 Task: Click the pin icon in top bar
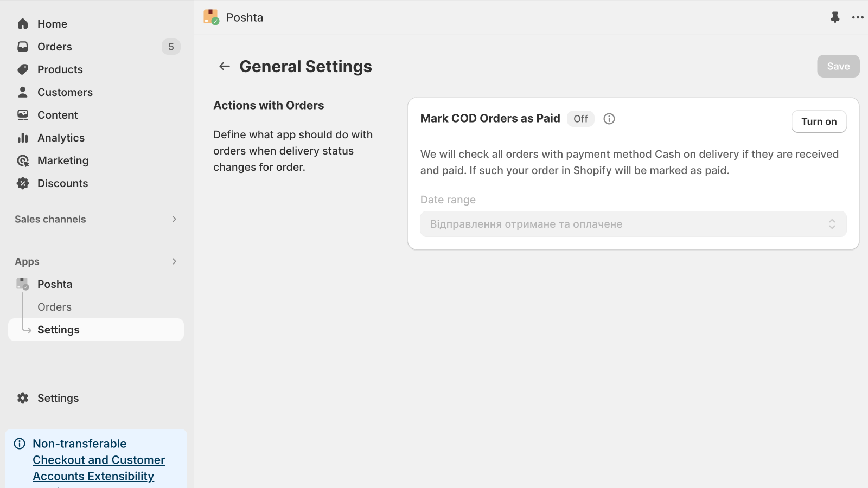[835, 17]
